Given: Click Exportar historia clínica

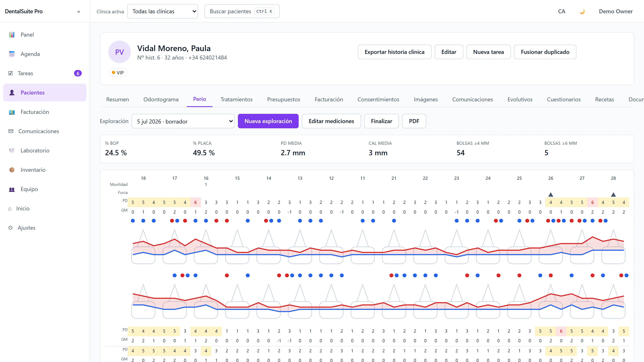Looking at the screenshot, I should [x=394, y=52].
